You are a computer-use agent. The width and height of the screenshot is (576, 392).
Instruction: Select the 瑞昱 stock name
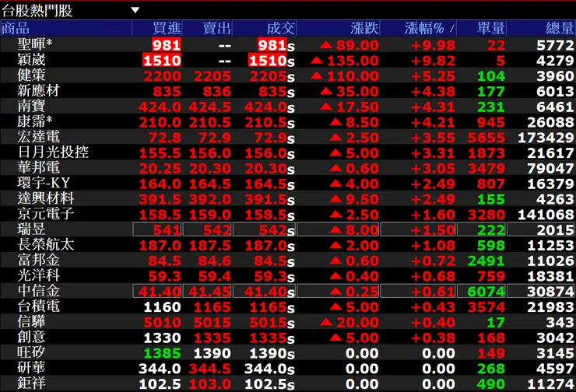31,229
